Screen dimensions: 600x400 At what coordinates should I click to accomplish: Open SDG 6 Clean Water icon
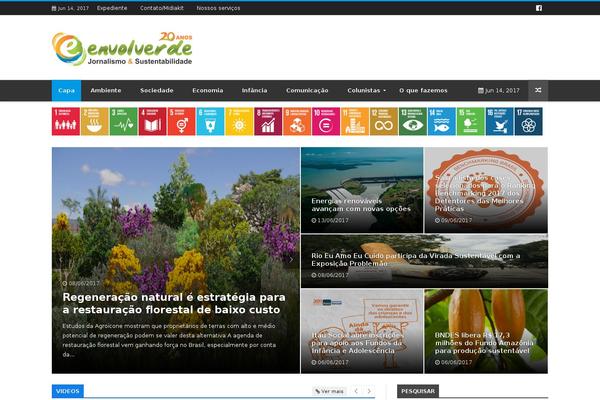point(210,121)
